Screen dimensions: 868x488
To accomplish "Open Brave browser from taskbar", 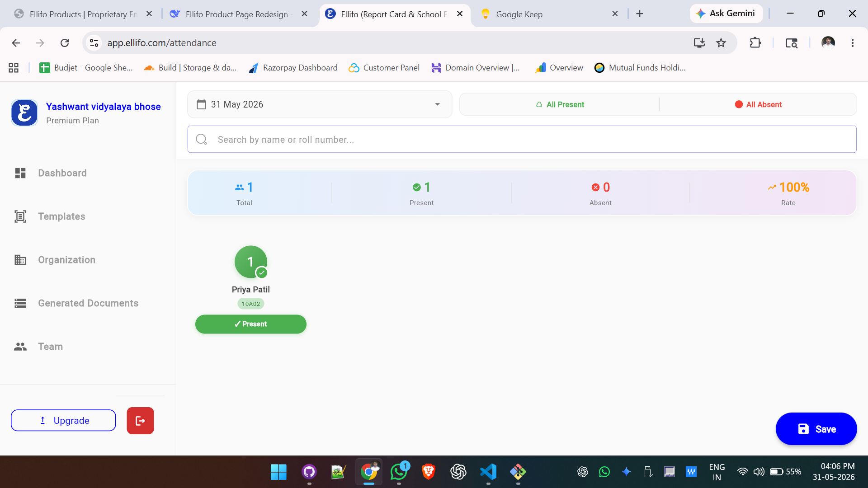I will pyautogui.click(x=429, y=472).
